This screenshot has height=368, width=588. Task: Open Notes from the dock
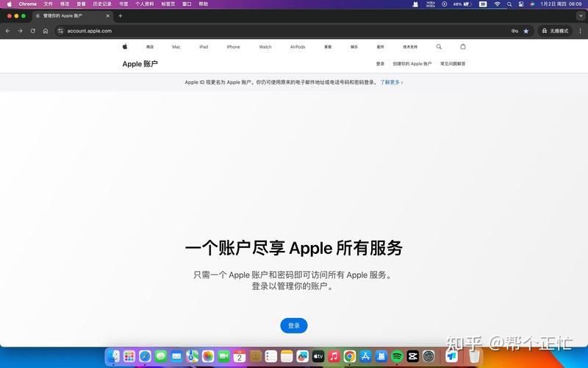[x=287, y=356]
